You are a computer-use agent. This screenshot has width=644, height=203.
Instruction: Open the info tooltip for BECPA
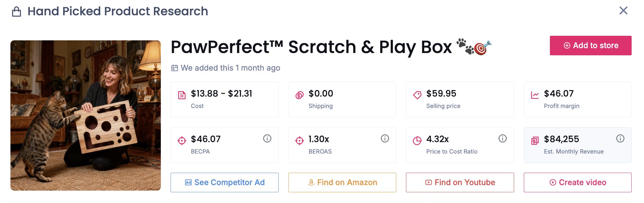click(x=267, y=138)
